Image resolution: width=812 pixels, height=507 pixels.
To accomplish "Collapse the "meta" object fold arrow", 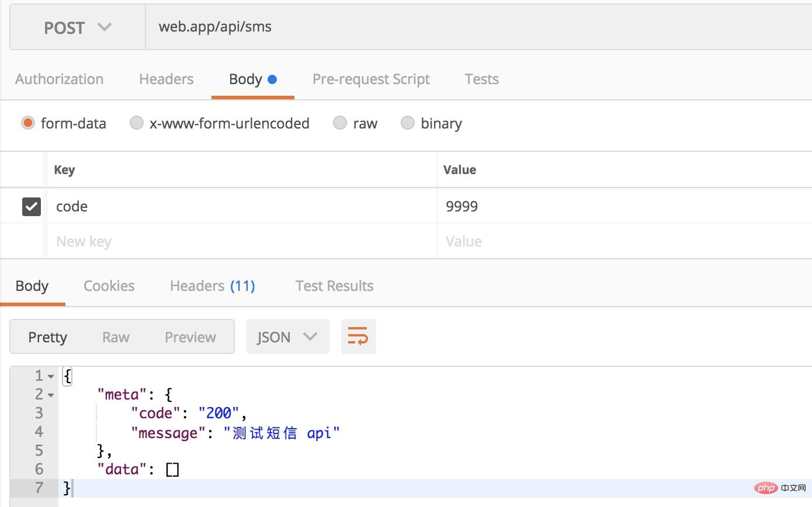I will point(51,395).
